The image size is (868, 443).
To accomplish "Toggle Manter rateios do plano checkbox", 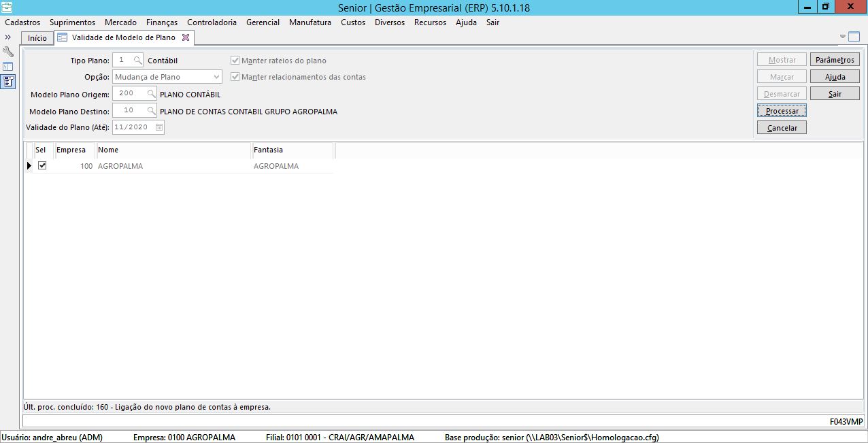I will point(235,61).
